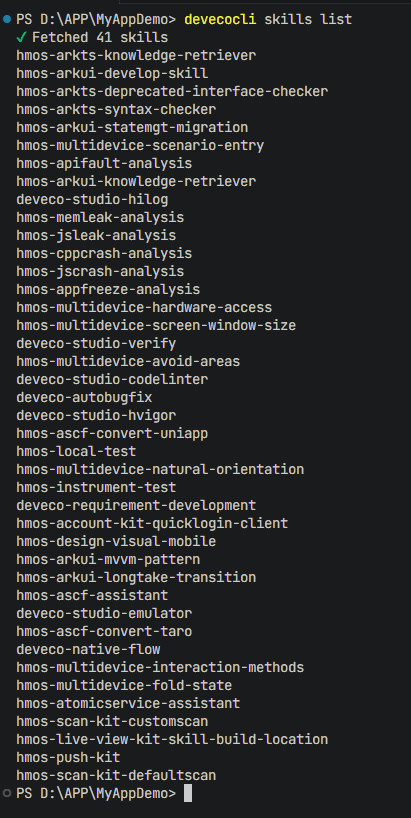The height and width of the screenshot is (818, 411).
Task: Click the green checkmark before Fetched
Action: [21, 38]
